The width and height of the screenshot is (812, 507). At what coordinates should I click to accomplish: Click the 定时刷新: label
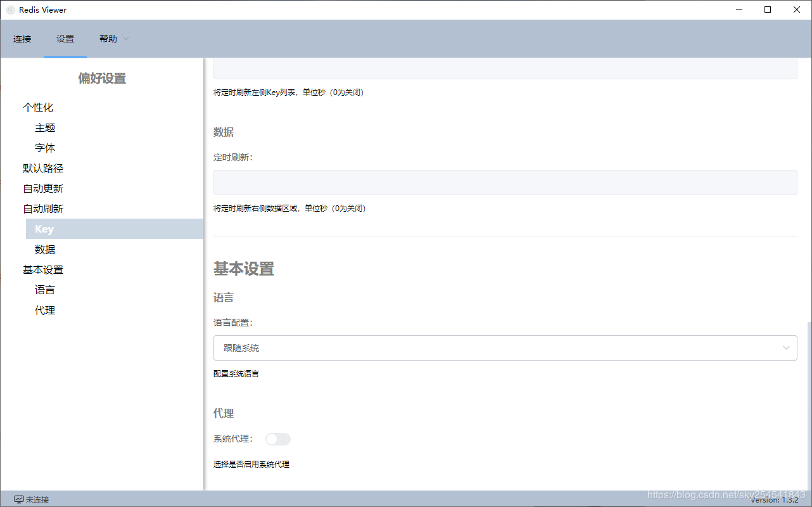[x=233, y=158]
